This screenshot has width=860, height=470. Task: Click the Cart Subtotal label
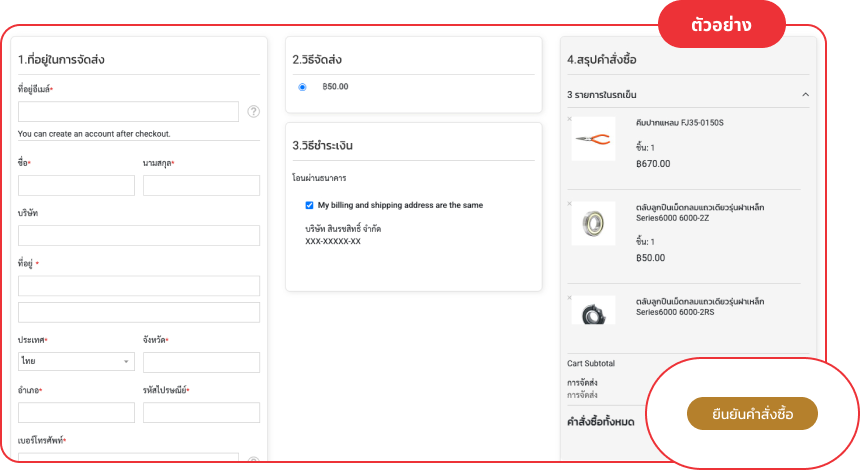591,363
